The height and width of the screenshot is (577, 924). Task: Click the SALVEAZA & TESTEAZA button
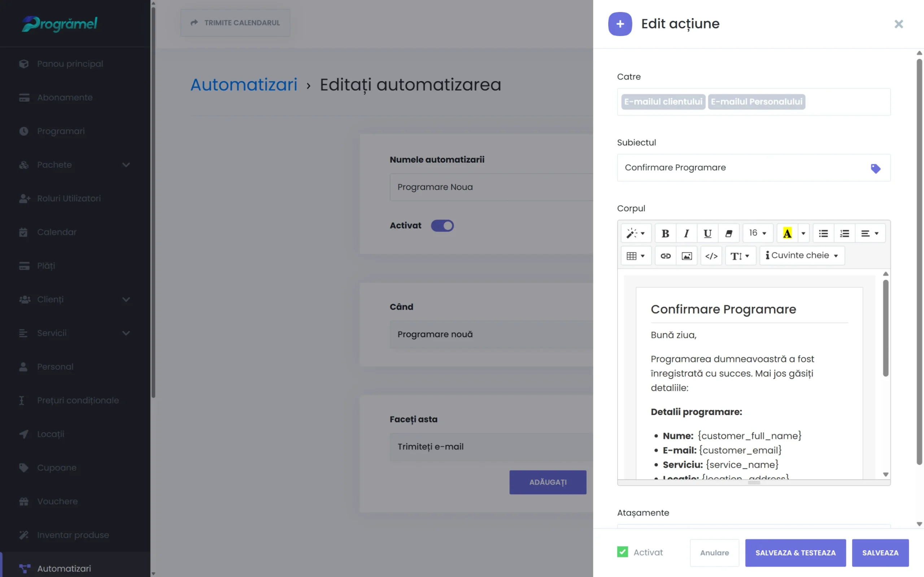[x=796, y=552]
